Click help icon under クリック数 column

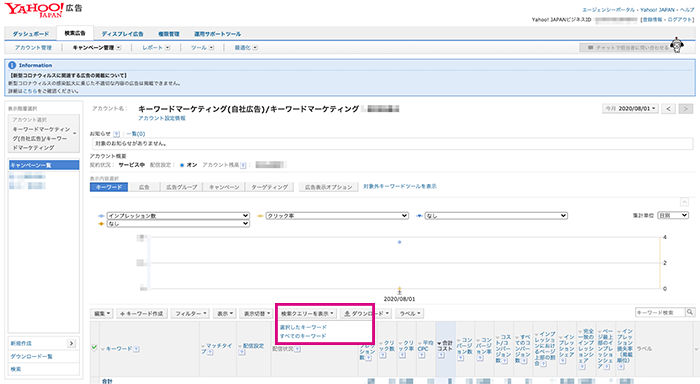click(383, 355)
